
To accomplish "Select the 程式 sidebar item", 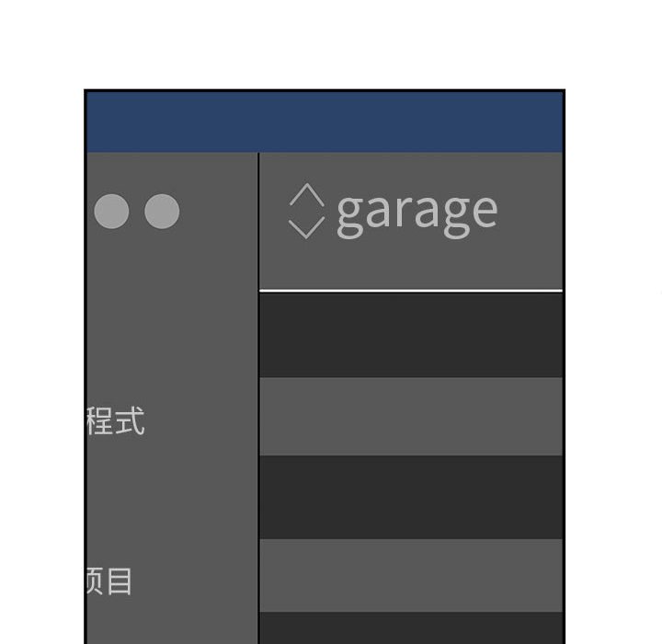I will click(116, 422).
